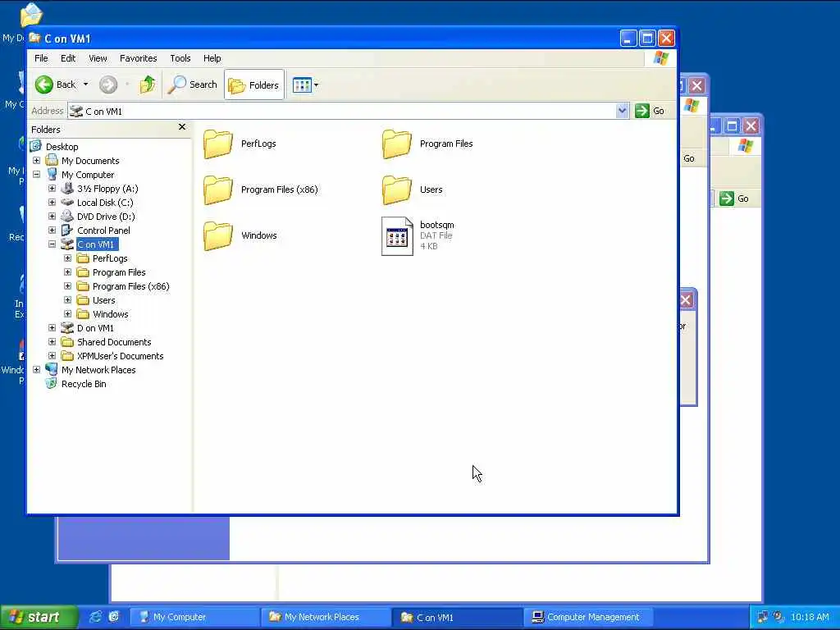Open the Help menu
Image resolution: width=840 pixels, height=630 pixels.
tap(212, 58)
